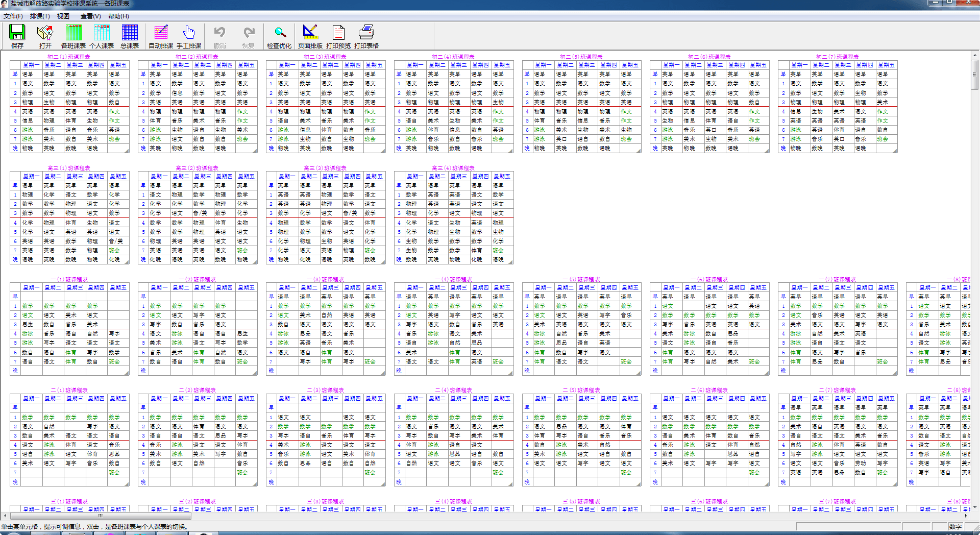
Task: Select 初二(1) Monday period 5 信息 cell
Action: click(x=31, y=120)
